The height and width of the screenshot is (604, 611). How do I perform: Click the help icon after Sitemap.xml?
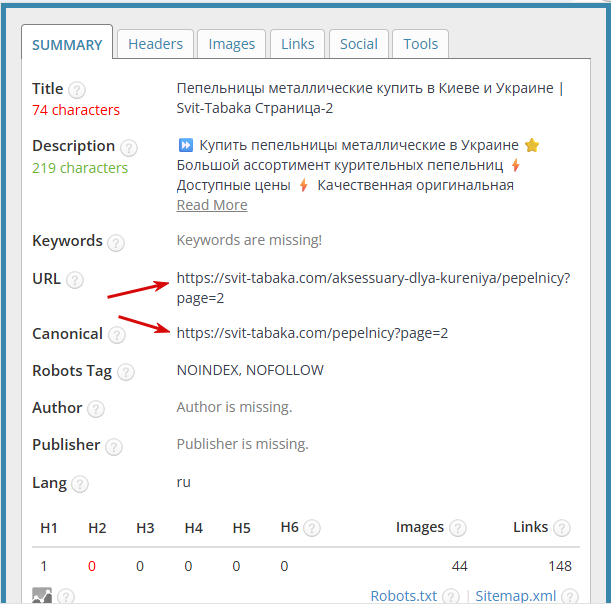(570, 596)
